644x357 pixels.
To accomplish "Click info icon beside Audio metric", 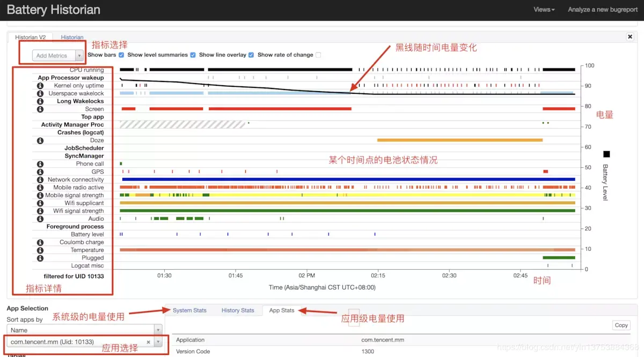I will coord(40,219).
